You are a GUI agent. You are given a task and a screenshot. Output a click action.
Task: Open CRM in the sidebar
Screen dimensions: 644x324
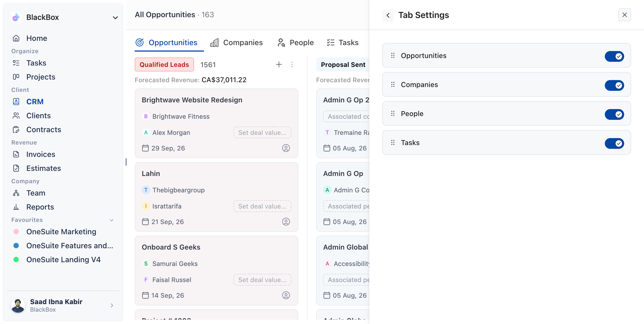pos(35,102)
